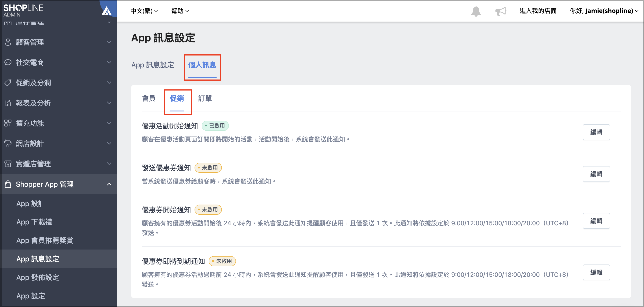Expand the 實體店管理 menu chevron
The width and height of the screenshot is (644, 307).
coord(109,164)
